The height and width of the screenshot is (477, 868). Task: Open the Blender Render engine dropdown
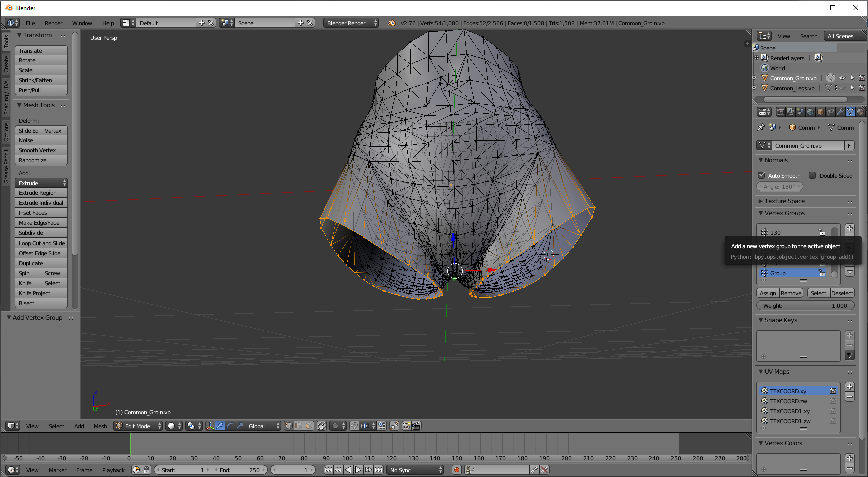(351, 23)
